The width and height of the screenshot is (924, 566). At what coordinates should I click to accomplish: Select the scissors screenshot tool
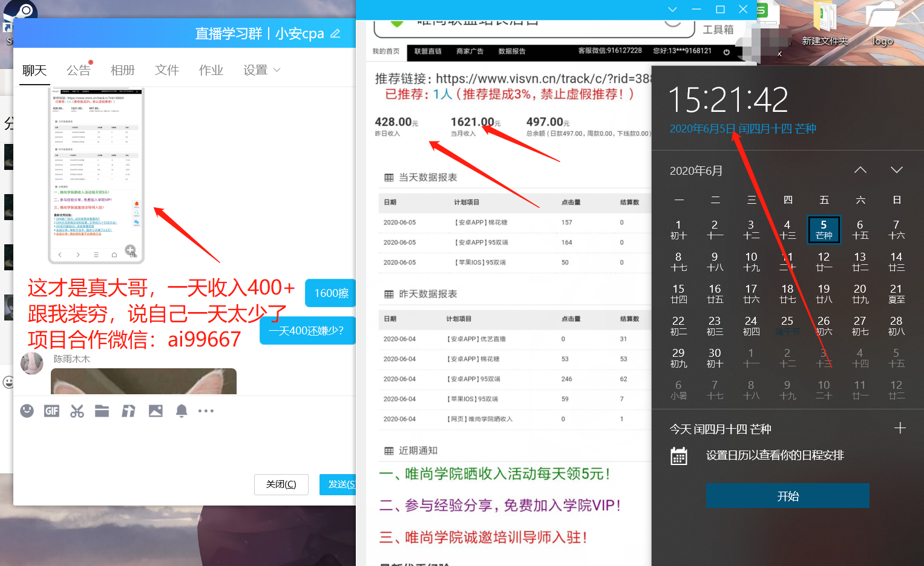coord(77,411)
